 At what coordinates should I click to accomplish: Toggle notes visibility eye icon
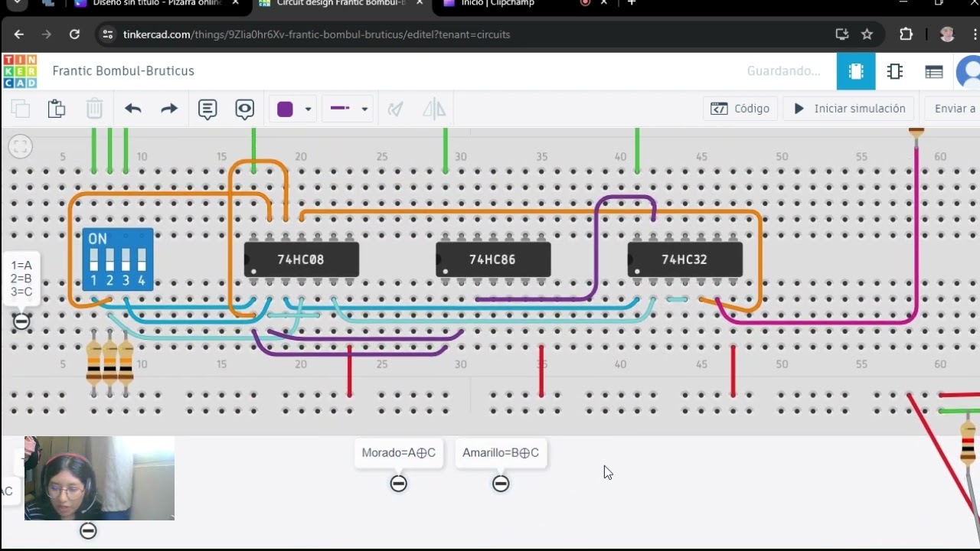245,109
